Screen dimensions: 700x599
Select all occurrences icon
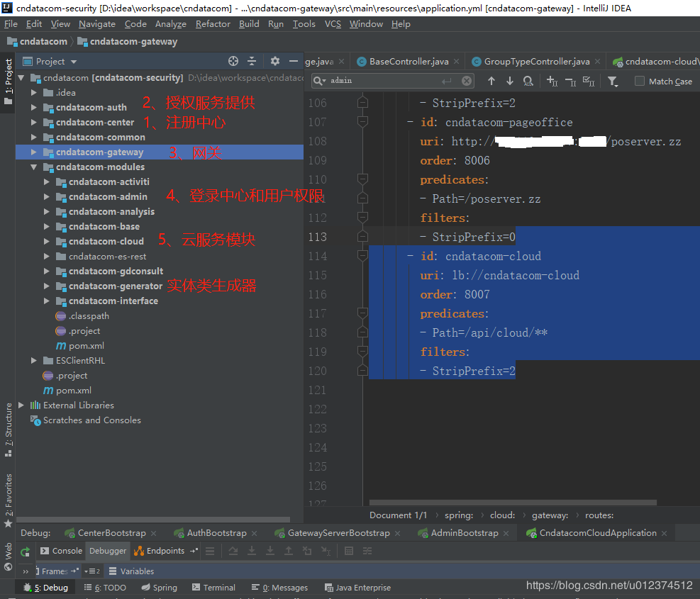589,81
